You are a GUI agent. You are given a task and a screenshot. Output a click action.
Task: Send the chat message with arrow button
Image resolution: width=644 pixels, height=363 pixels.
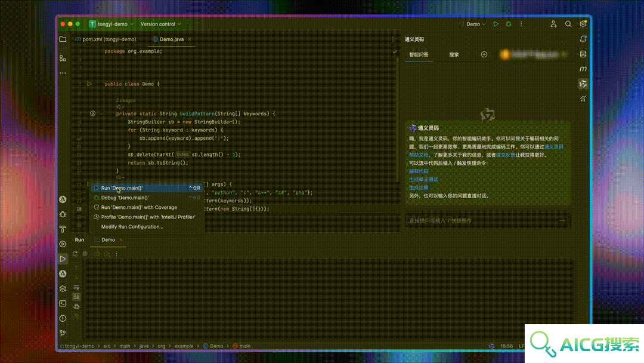563,221
